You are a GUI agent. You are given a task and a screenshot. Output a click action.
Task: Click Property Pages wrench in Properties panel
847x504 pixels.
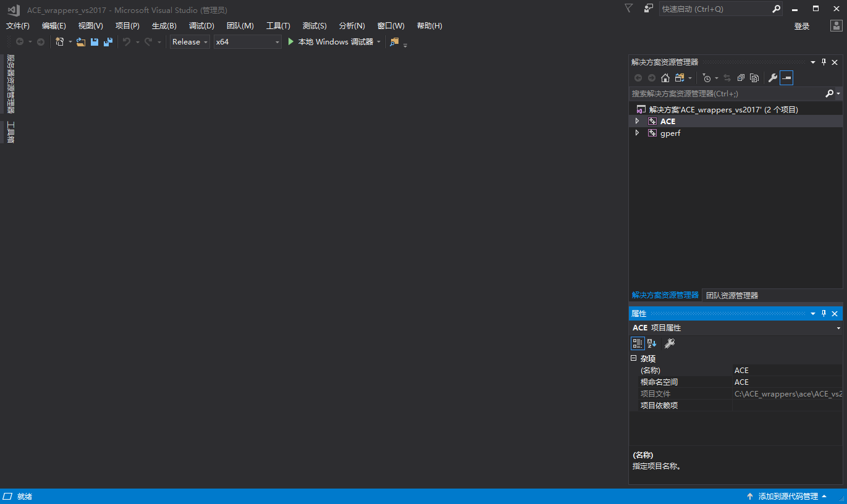(670, 343)
